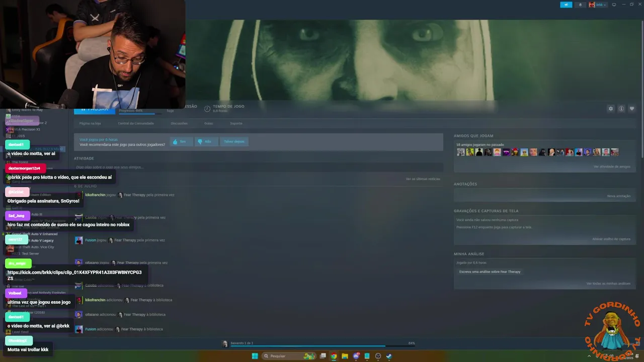Click Escreva uma análise sobre Fear Therapy
This screenshot has height=362, width=644.
(490, 271)
